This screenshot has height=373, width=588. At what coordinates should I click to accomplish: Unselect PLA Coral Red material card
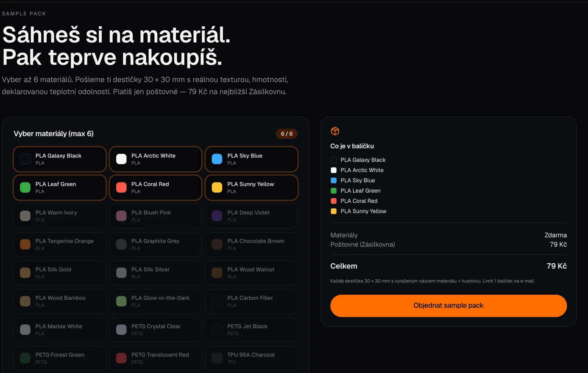coord(155,187)
